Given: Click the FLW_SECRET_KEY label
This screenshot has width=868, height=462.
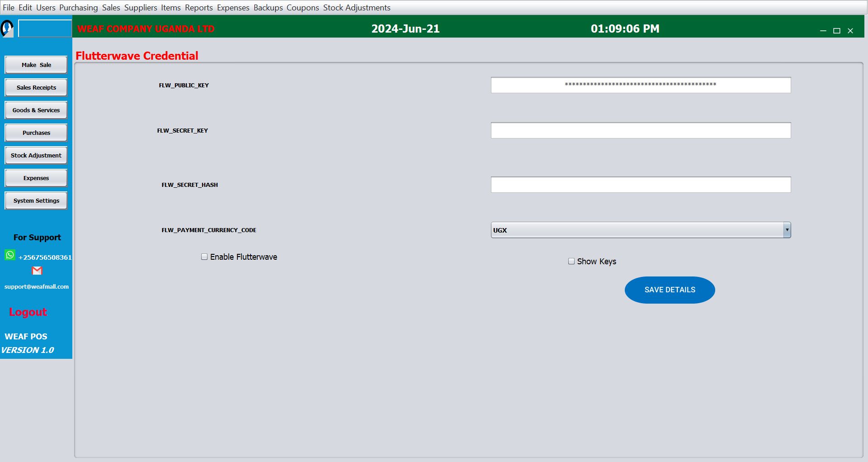Looking at the screenshot, I should (182, 130).
